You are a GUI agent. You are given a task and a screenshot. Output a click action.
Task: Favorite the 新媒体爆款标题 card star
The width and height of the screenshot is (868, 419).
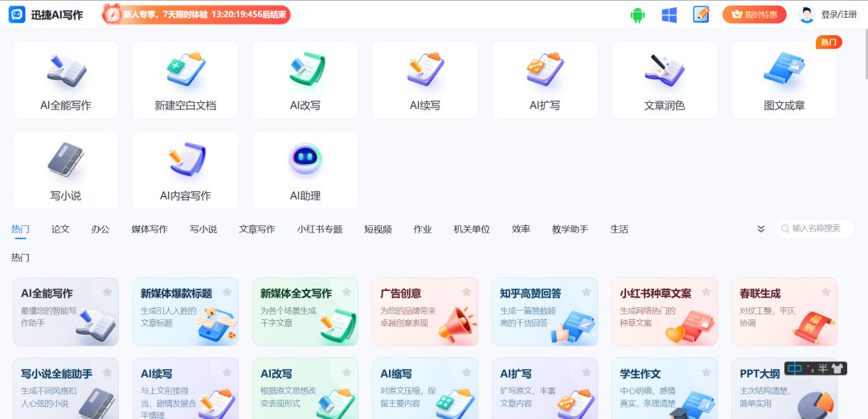click(x=227, y=291)
